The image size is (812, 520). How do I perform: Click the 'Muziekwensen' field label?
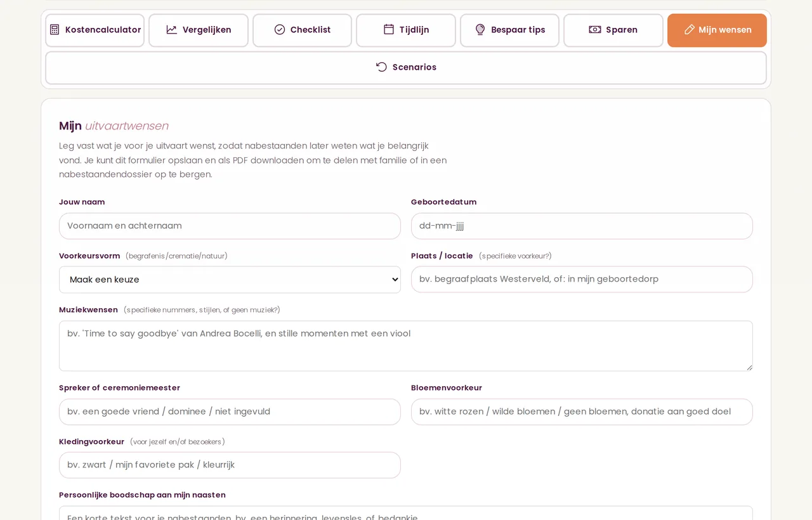point(88,310)
